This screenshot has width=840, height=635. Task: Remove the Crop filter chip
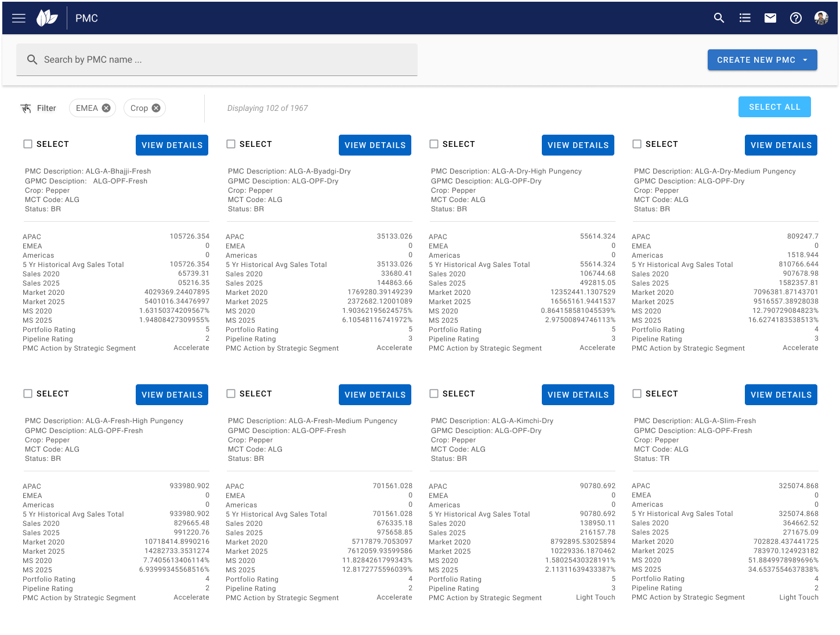click(156, 108)
